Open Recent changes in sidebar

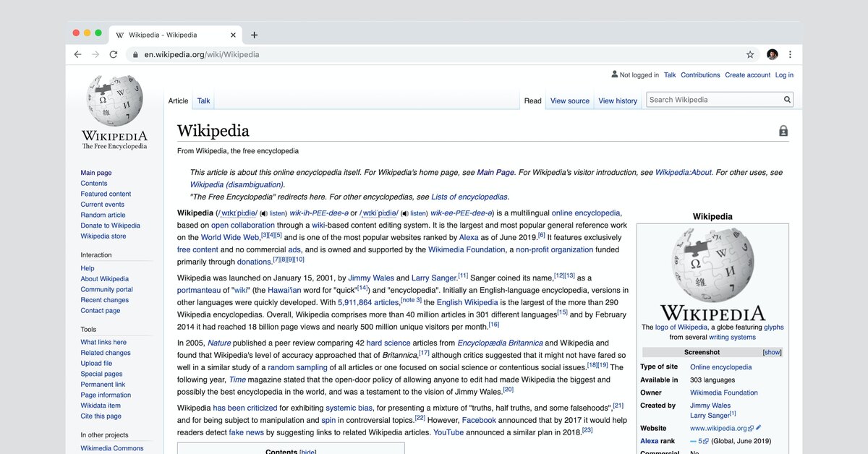click(105, 300)
